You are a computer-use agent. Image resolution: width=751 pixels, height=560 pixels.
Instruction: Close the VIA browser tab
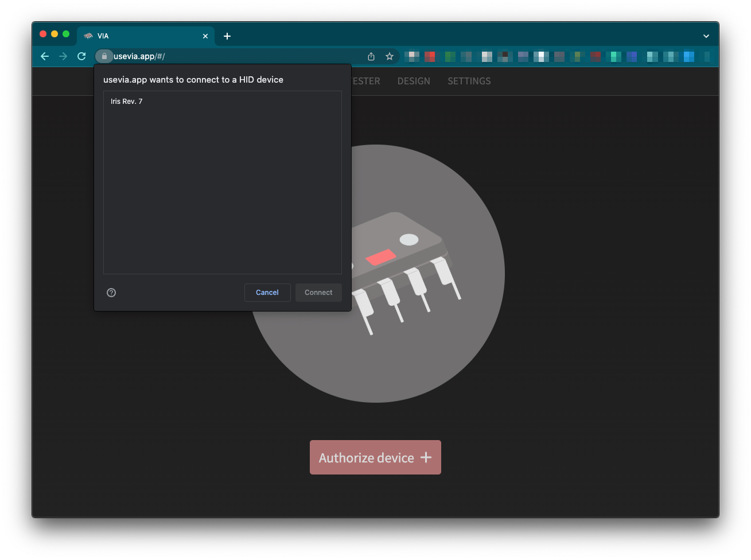pyautogui.click(x=205, y=36)
